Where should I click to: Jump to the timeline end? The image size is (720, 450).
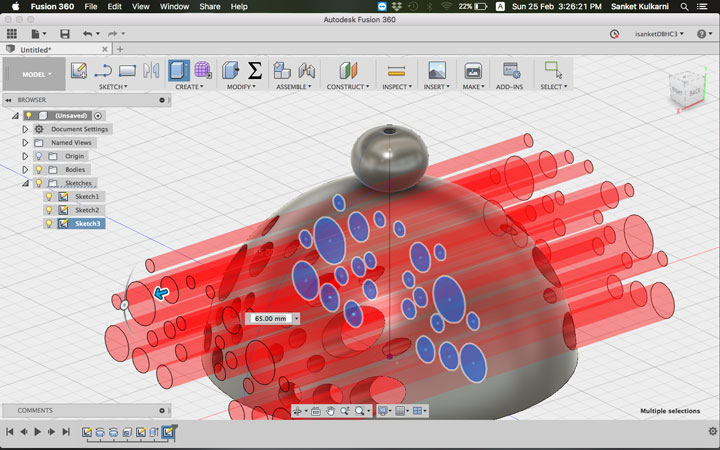[x=66, y=431]
